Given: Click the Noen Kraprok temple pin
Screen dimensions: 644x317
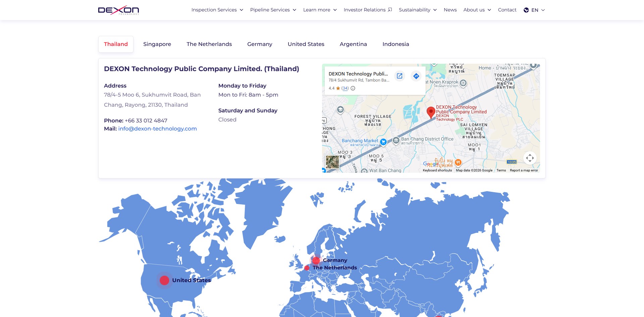Looking at the screenshot, I should point(463,83).
